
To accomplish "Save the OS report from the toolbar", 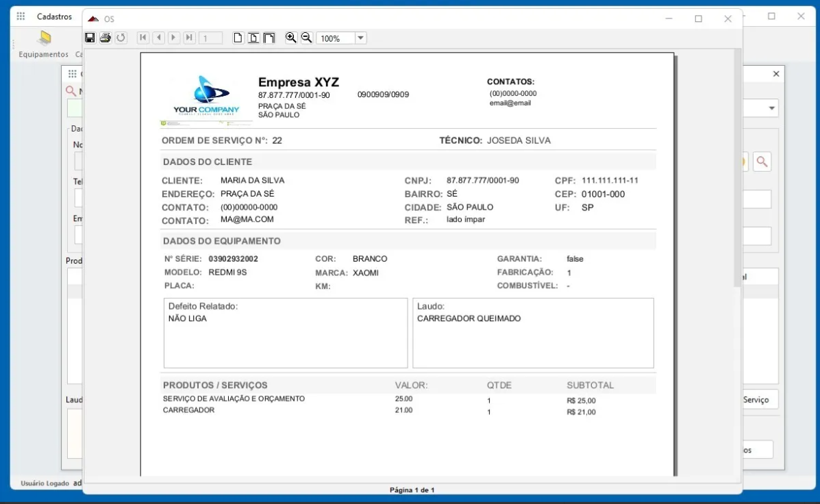I will [90, 38].
